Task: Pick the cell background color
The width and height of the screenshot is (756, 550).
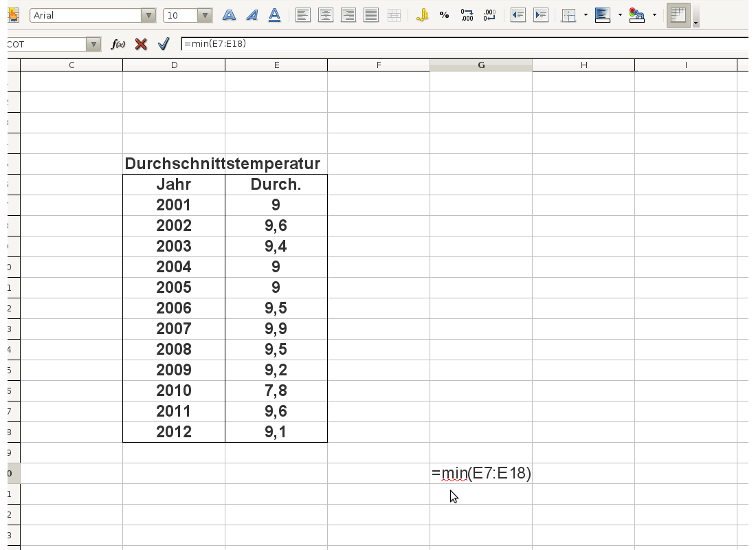Action: [603, 15]
